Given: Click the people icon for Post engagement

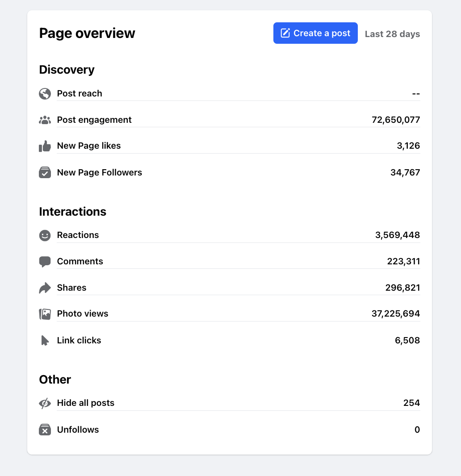Looking at the screenshot, I should [x=45, y=120].
